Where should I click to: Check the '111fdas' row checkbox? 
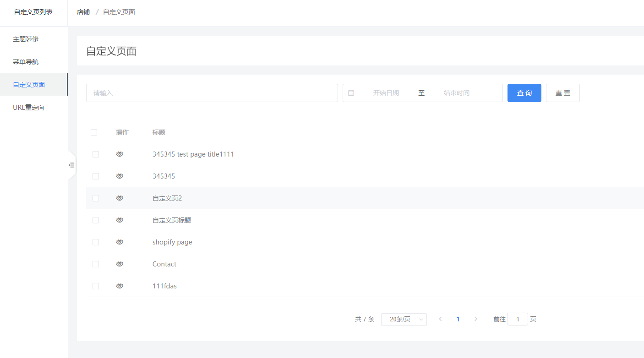(x=96, y=286)
